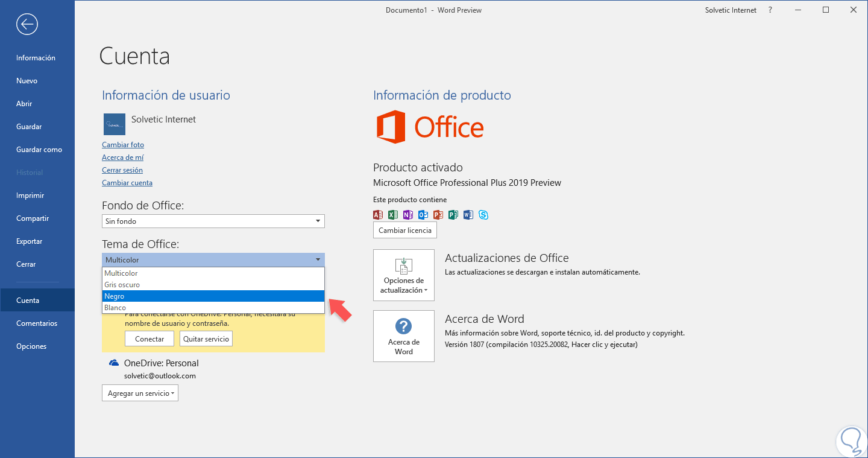This screenshot has height=458, width=868.
Task: Open the Fondo de Office dropdown
Action: coord(213,221)
